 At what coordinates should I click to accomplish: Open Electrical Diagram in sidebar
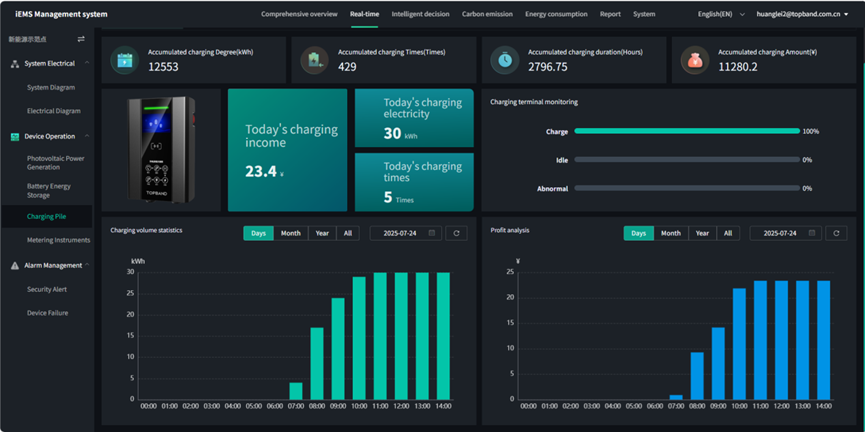[x=54, y=111]
